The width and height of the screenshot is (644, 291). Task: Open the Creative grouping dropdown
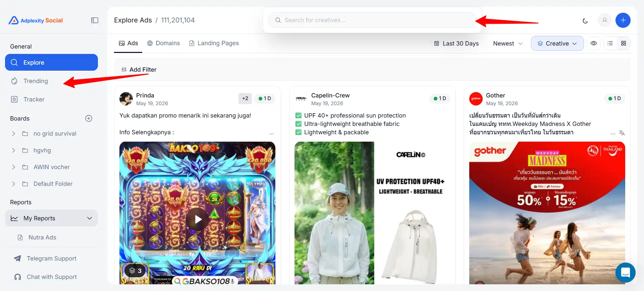coord(557,44)
